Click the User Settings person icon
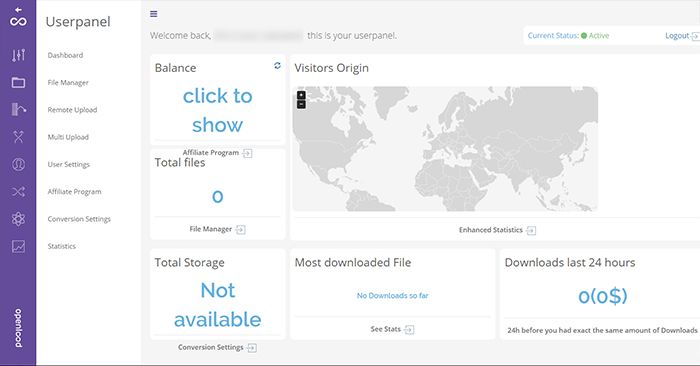Viewport: 700px width, 366px height. 18,164
